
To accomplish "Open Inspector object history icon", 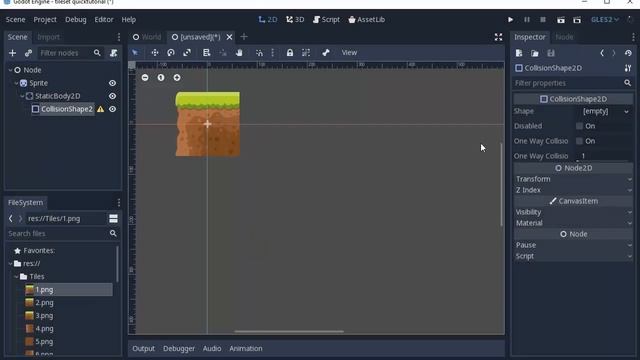I will point(628,53).
